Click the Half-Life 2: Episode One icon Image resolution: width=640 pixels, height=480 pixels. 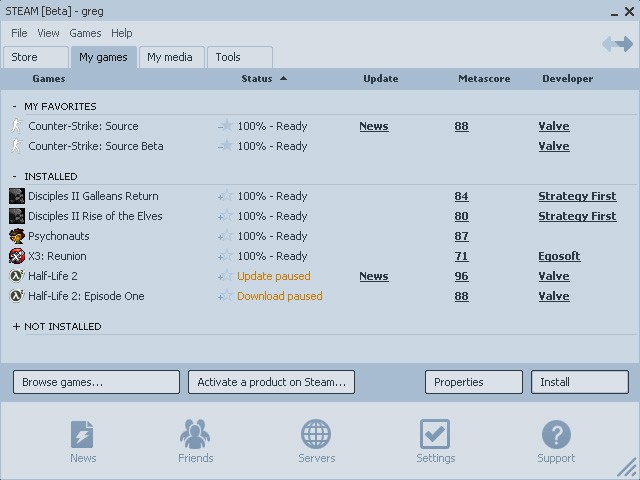point(17,296)
